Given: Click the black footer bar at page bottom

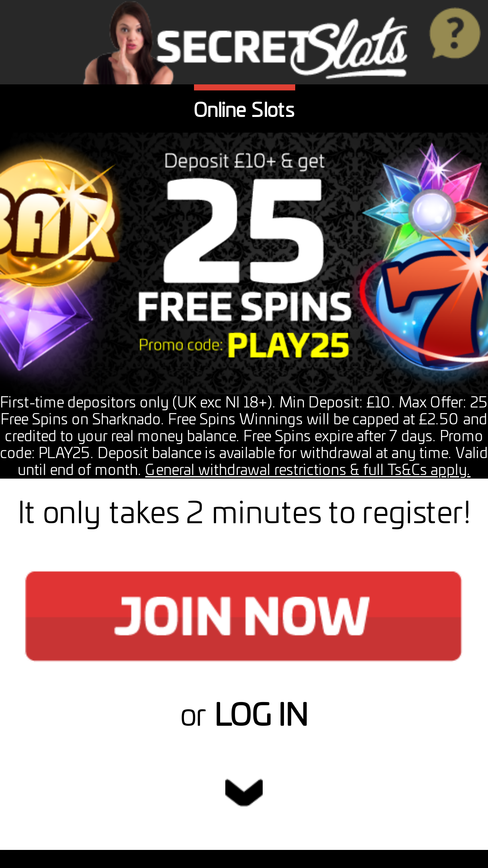Looking at the screenshot, I should tap(244, 859).
